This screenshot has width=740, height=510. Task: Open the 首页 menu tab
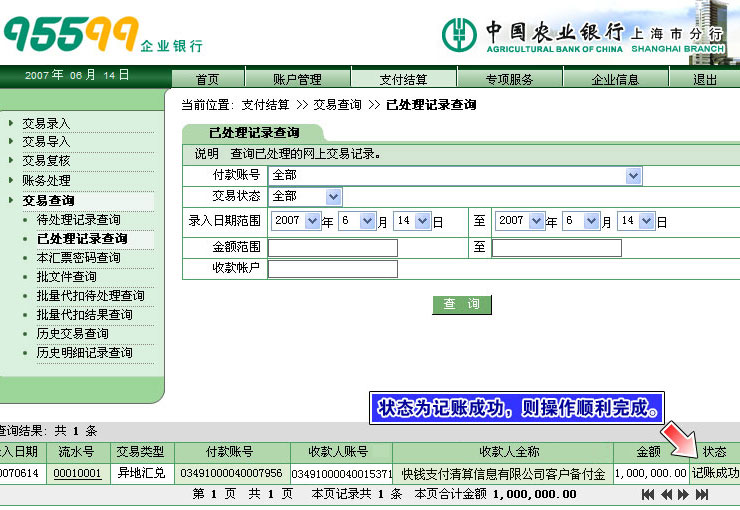(208, 79)
